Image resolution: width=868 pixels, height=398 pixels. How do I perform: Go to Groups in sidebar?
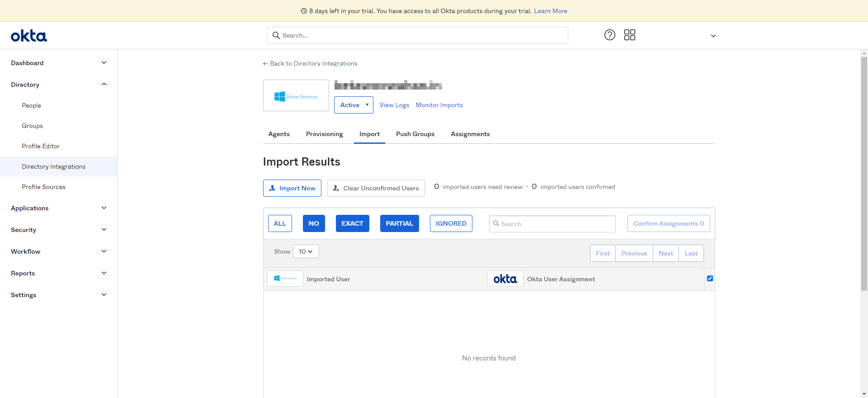[59, 126]
